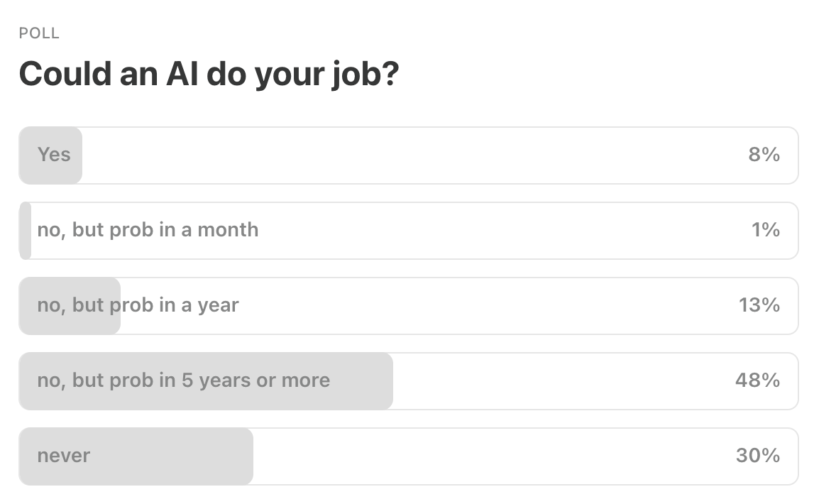Click the empty area of the "Yes" row

point(426,155)
